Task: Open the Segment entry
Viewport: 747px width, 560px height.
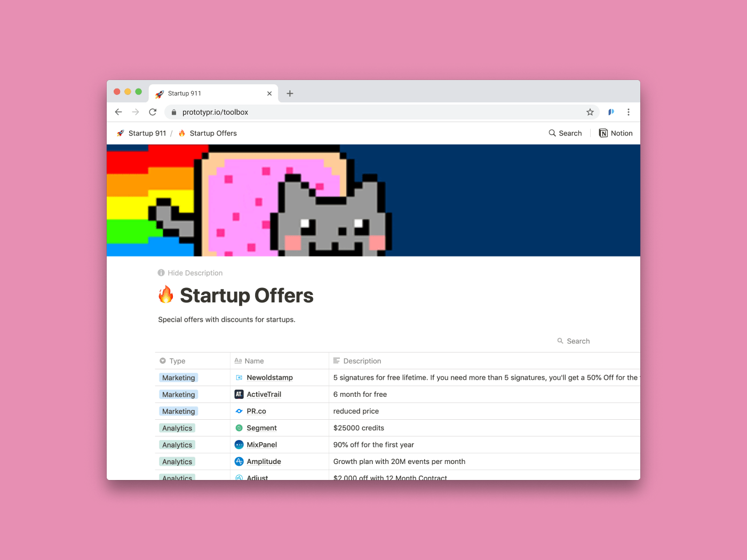Action: coord(262,428)
